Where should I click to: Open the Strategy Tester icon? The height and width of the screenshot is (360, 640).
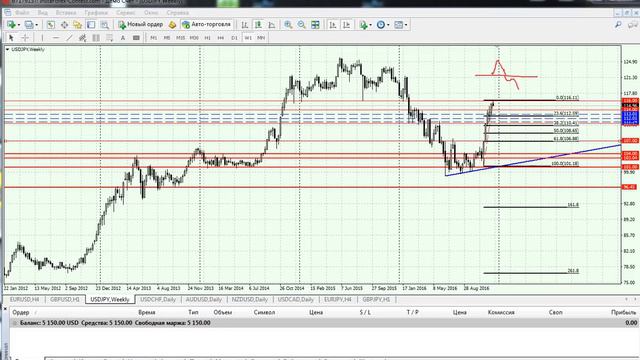tap(104, 25)
